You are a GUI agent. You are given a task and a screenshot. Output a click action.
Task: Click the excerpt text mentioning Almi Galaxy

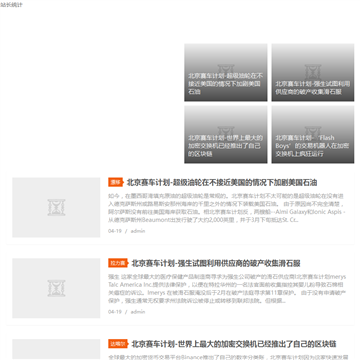tap(227, 208)
